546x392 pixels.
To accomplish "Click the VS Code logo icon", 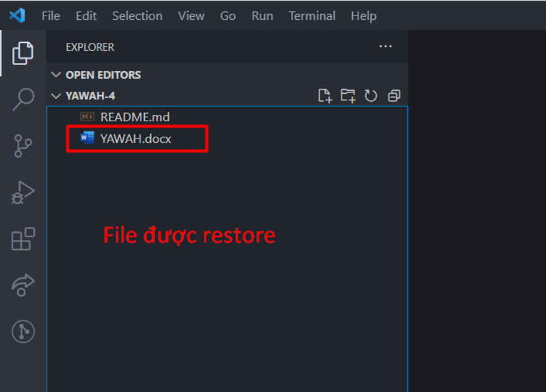I will pos(17,16).
